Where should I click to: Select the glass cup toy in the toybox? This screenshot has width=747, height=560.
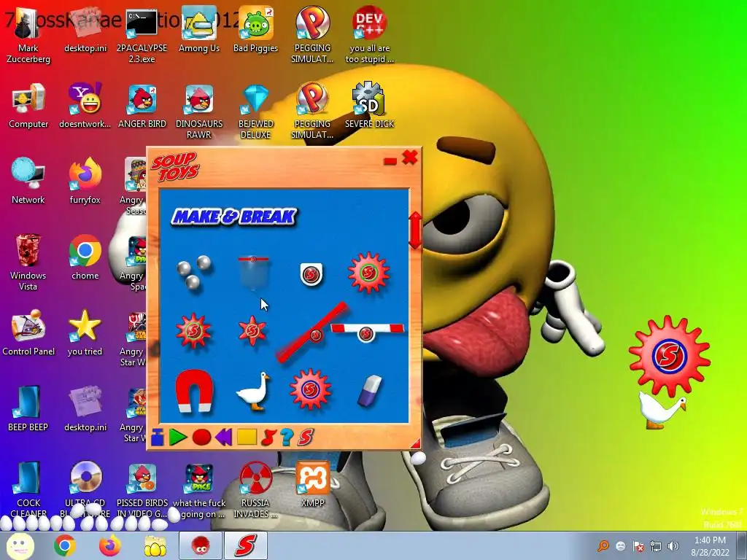253,273
